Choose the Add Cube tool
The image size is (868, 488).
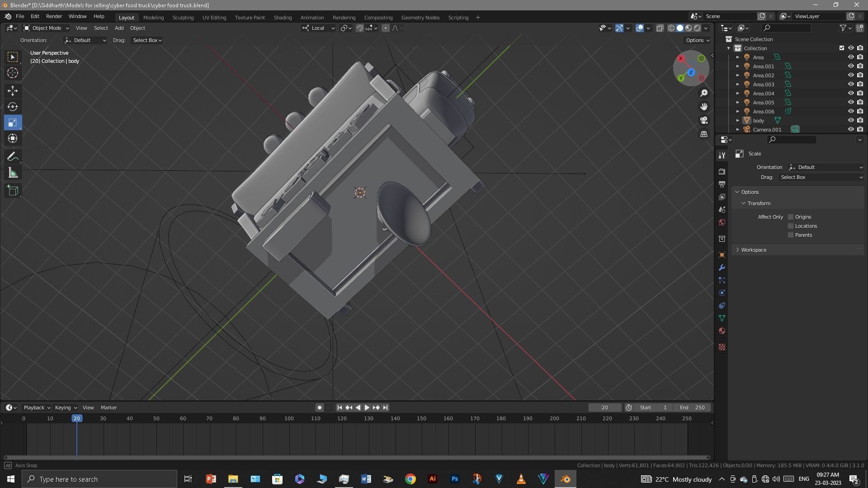pyautogui.click(x=13, y=191)
